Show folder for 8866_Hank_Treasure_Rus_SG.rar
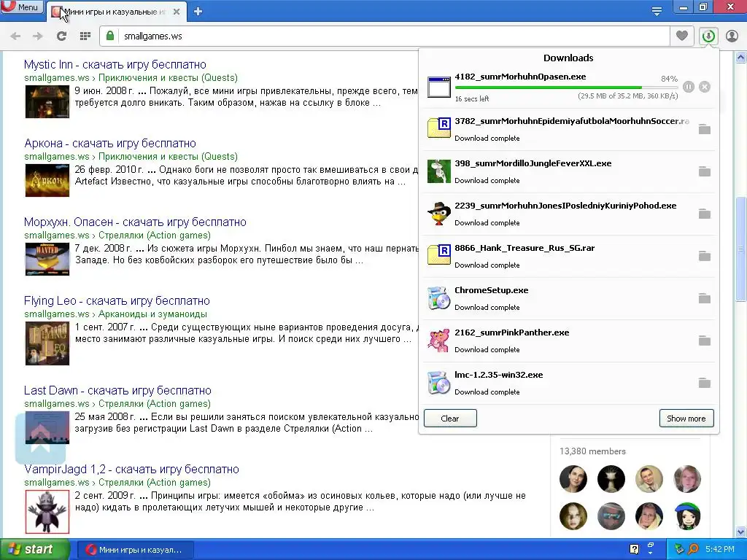The width and height of the screenshot is (747, 560). [704, 256]
